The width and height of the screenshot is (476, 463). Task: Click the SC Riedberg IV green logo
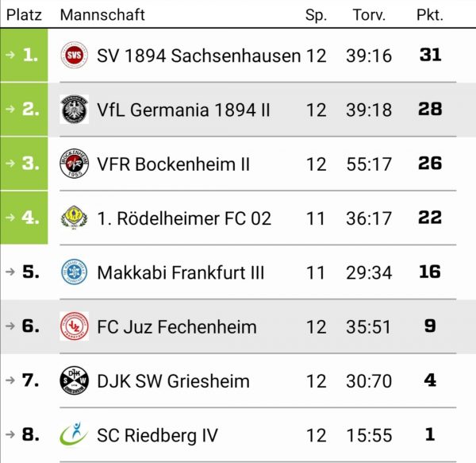[74, 434]
